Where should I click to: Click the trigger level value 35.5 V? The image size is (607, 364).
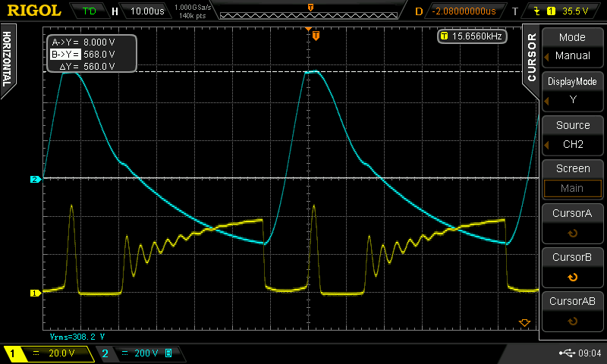click(575, 11)
